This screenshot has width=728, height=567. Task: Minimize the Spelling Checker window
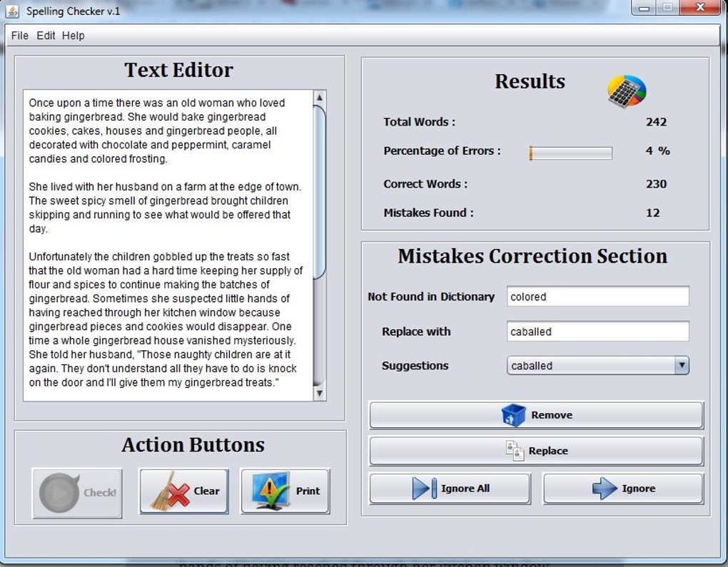tap(644, 7)
